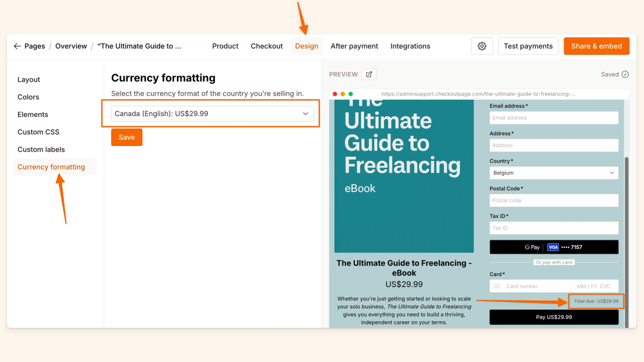Screen dimensions: 644x362
Task: Open the Overview breadcrumb link
Action: click(71, 46)
